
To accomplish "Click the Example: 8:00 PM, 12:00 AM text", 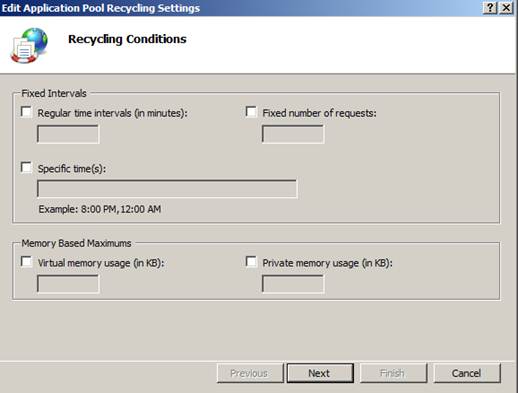I will coord(100,209).
